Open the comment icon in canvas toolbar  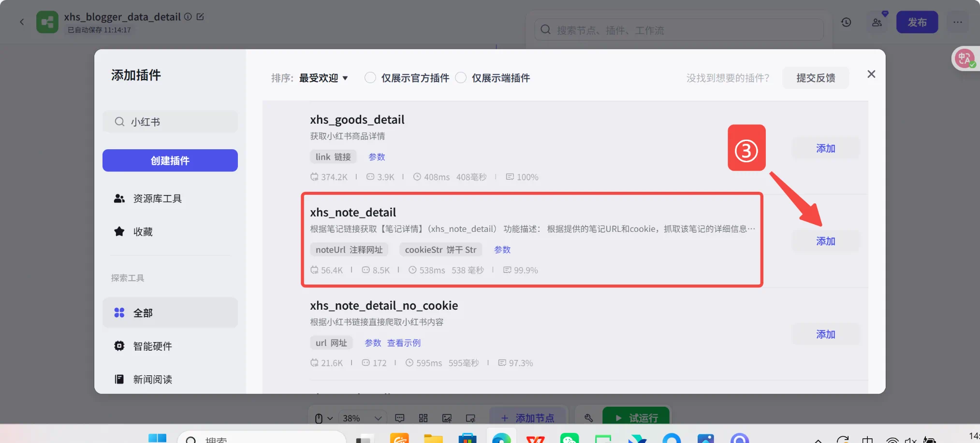[399, 418]
